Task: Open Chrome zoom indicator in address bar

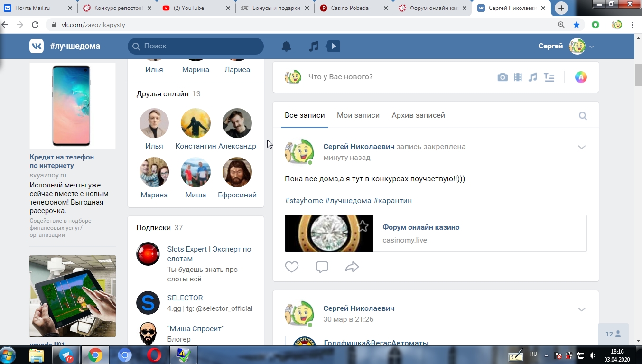Action: (561, 25)
